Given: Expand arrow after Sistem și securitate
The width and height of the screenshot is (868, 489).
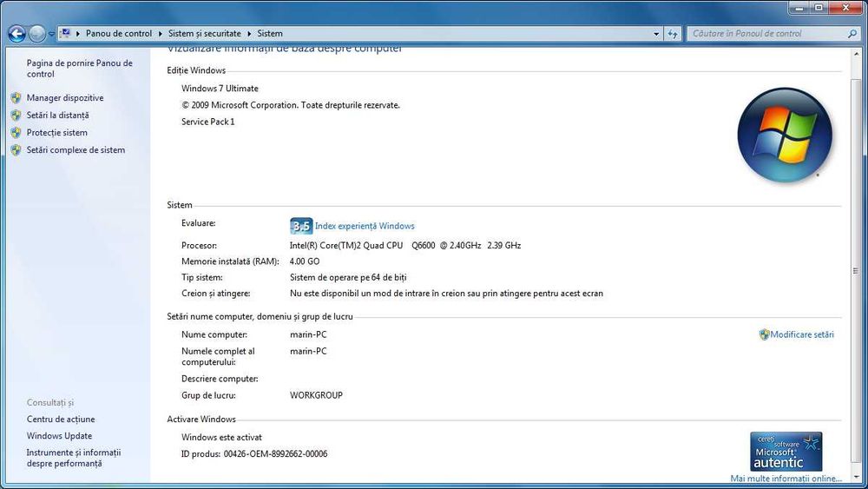Looking at the screenshot, I should [250, 34].
